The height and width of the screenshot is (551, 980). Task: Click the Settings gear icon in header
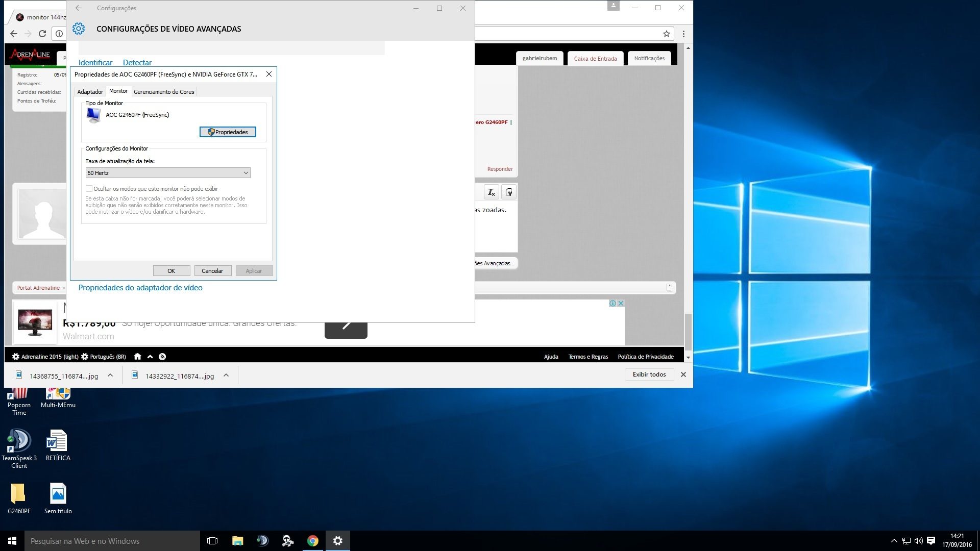pos(79,29)
